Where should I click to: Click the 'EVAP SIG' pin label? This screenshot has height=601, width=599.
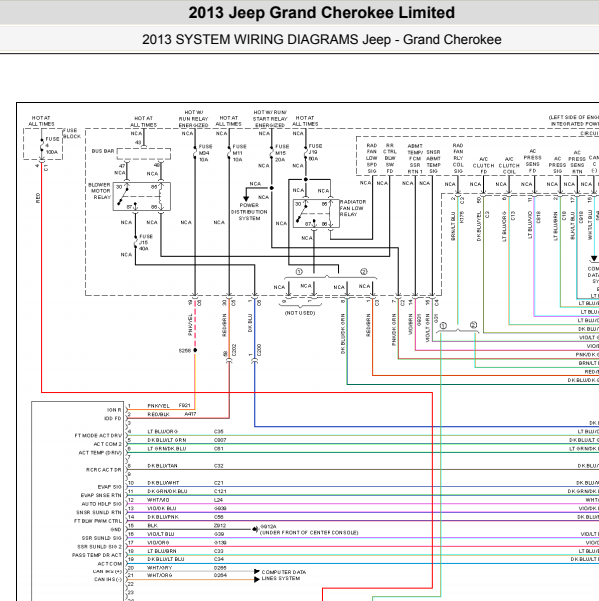click(x=110, y=487)
